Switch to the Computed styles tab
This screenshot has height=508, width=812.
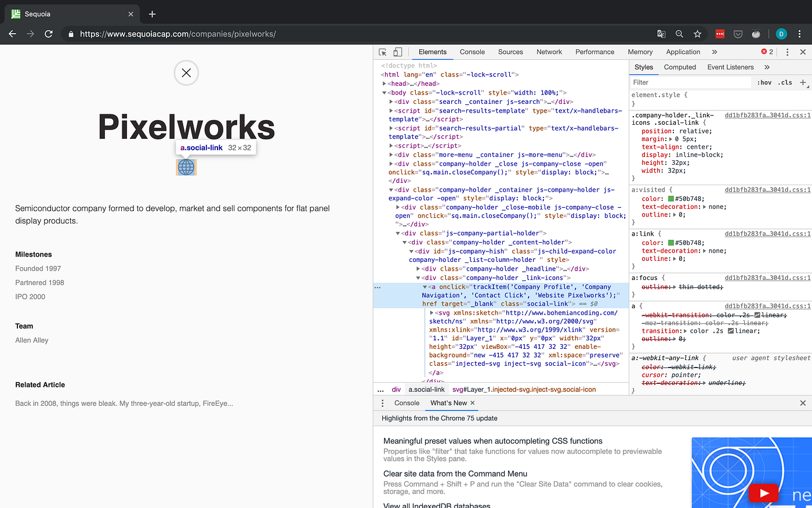[x=679, y=67]
